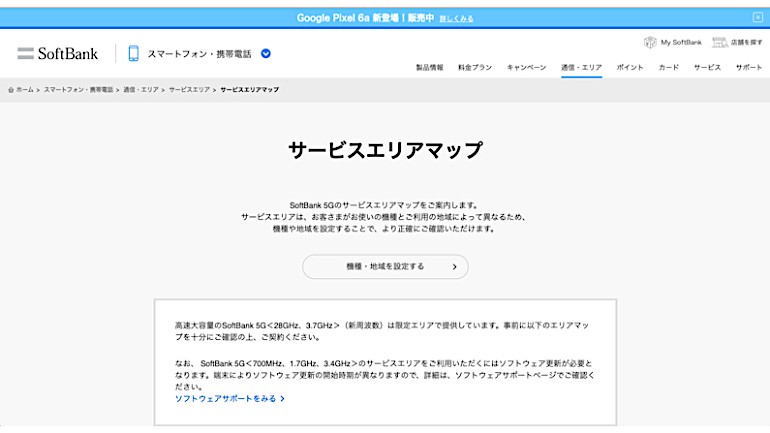The height and width of the screenshot is (433, 770).
Task: Select the 通信・エリア tab
Action: (581, 67)
